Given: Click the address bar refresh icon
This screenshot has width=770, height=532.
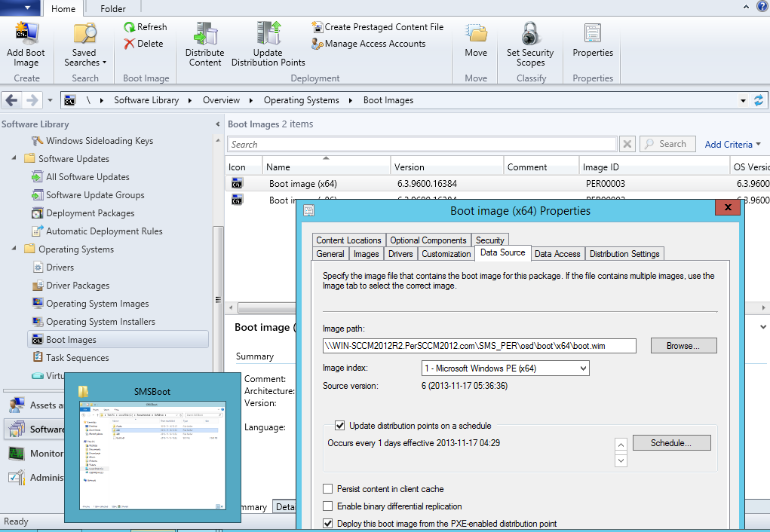Looking at the screenshot, I should [759, 101].
